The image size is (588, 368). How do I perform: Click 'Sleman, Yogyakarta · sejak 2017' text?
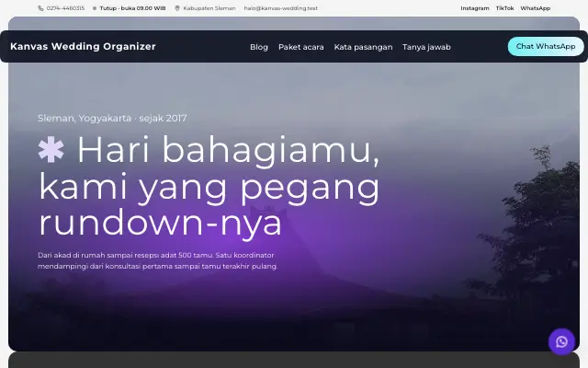click(x=112, y=119)
